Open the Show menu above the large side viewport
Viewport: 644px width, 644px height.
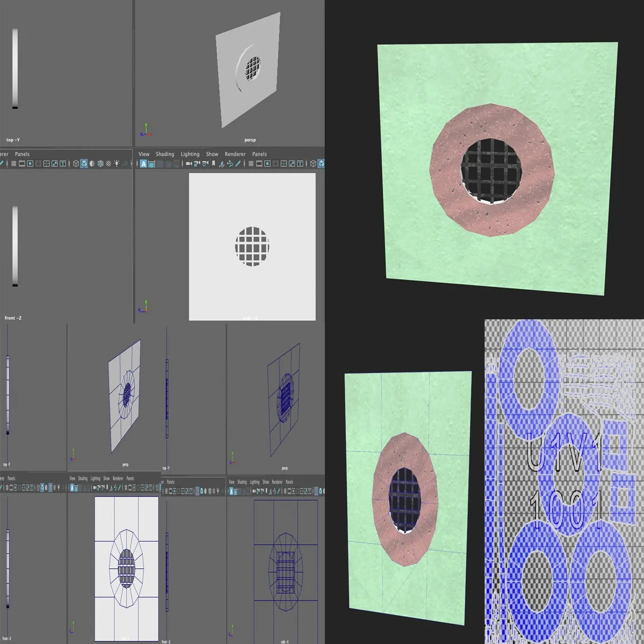(212, 154)
